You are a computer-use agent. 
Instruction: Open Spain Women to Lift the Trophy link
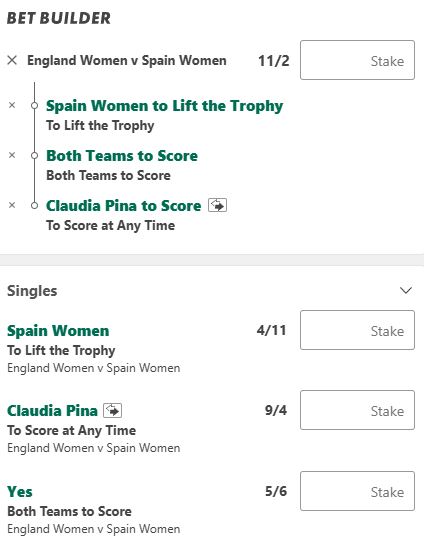pos(164,106)
